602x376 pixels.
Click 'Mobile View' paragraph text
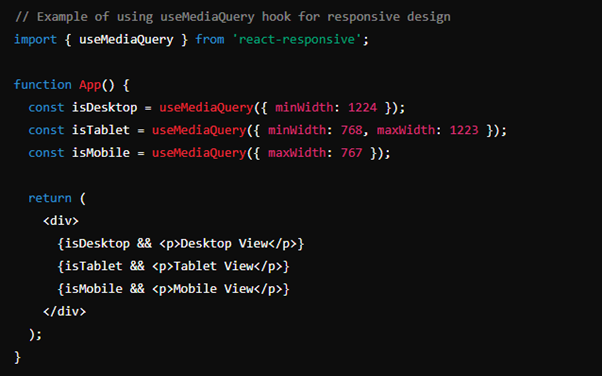click(x=213, y=288)
